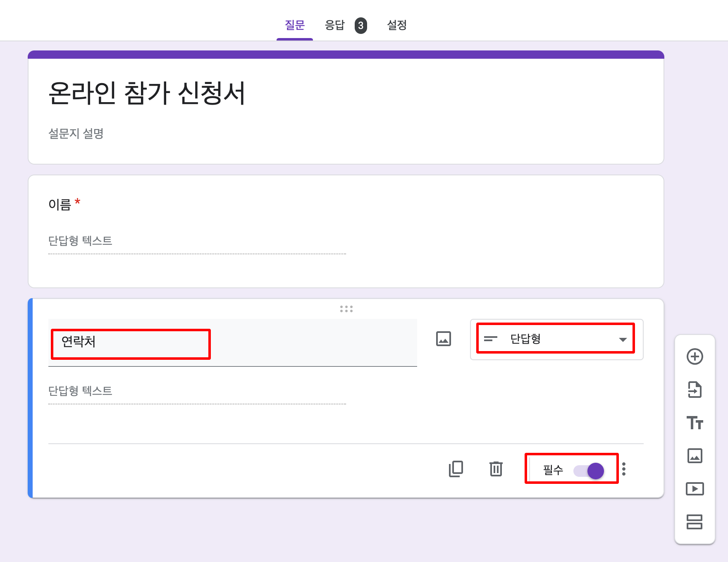Delete the 연락처 question with trash icon
Screen dimensions: 728x562
[x=496, y=469]
